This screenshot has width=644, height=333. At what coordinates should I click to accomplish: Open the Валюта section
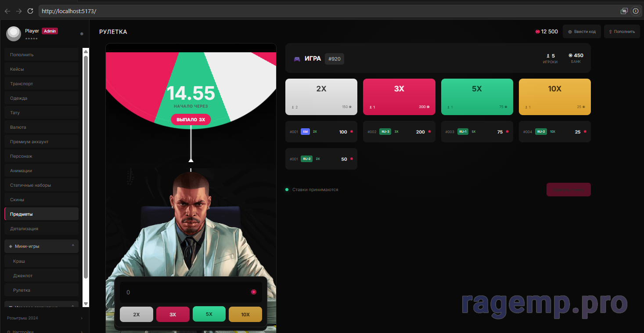[x=41, y=127]
